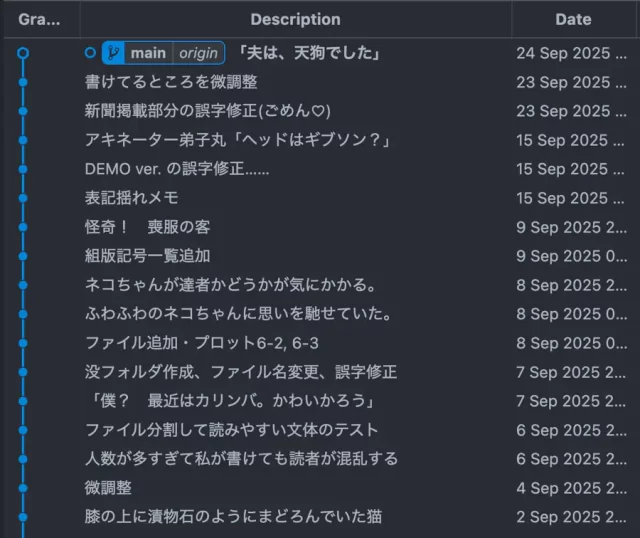The image size is (640, 538).
Task: Sort by the Description column header
Action: click(295, 19)
